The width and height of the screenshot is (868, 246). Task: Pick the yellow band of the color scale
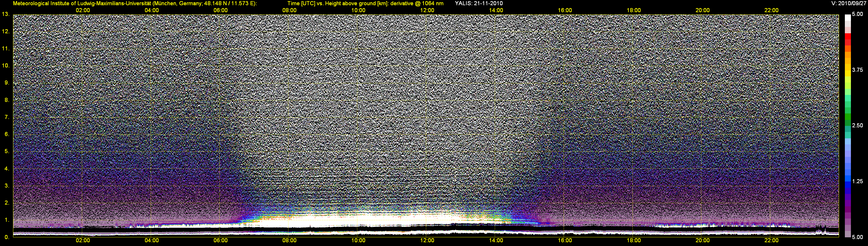tap(847, 74)
